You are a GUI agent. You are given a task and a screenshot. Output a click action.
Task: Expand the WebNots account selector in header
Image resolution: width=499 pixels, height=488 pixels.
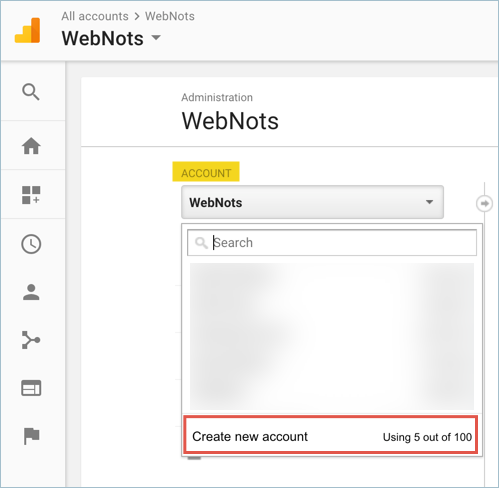(x=111, y=38)
